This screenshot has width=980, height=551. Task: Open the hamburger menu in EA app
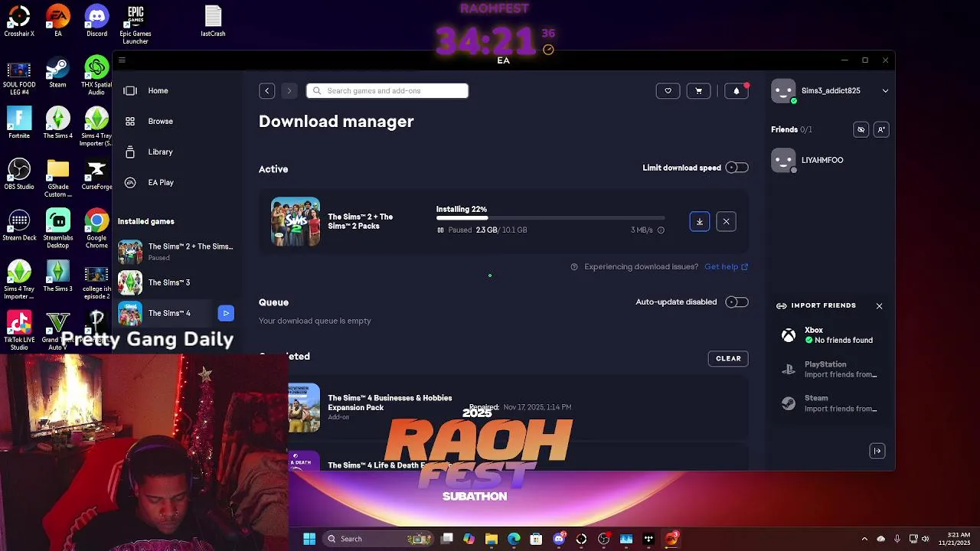tap(122, 60)
